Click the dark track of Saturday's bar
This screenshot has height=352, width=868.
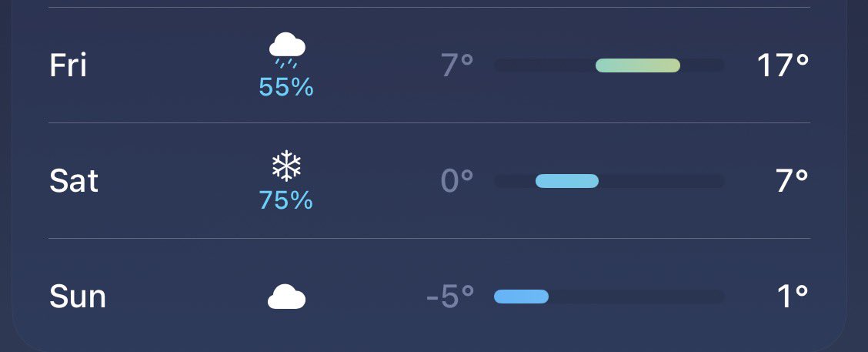click(x=609, y=181)
